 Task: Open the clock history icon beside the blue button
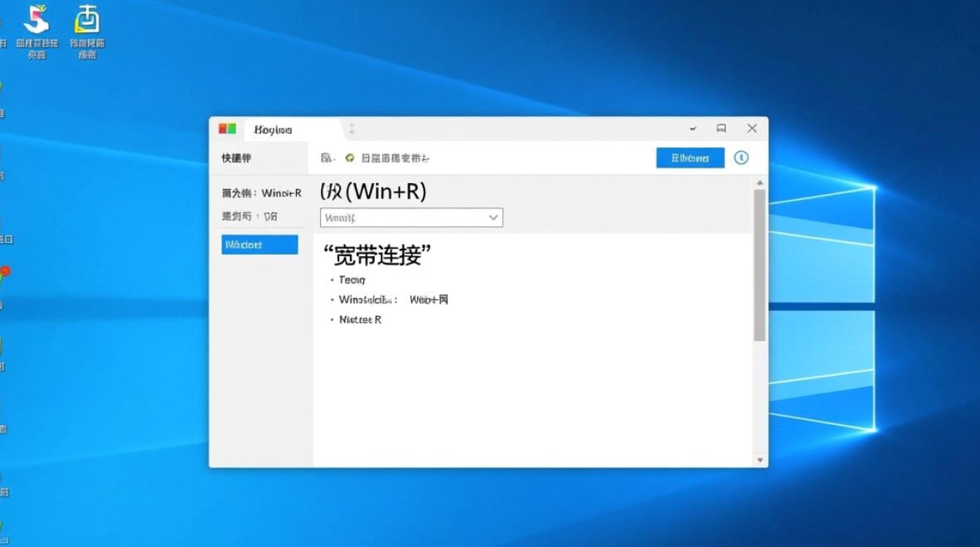tap(741, 158)
